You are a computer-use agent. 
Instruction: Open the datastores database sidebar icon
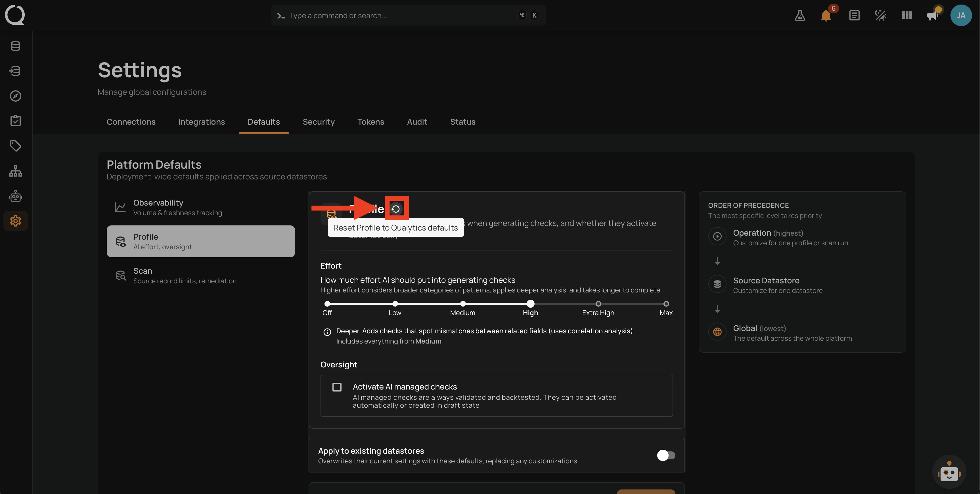click(x=16, y=46)
